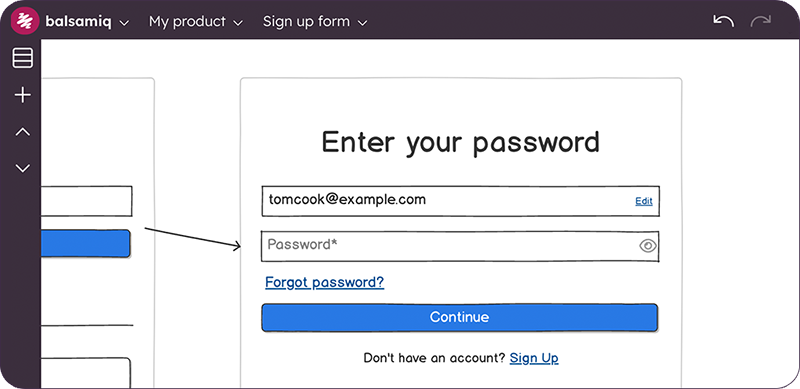This screenshot has width=800, height=389.
Task: Open the Sign up form dropdown
Action: pos(315,21)
